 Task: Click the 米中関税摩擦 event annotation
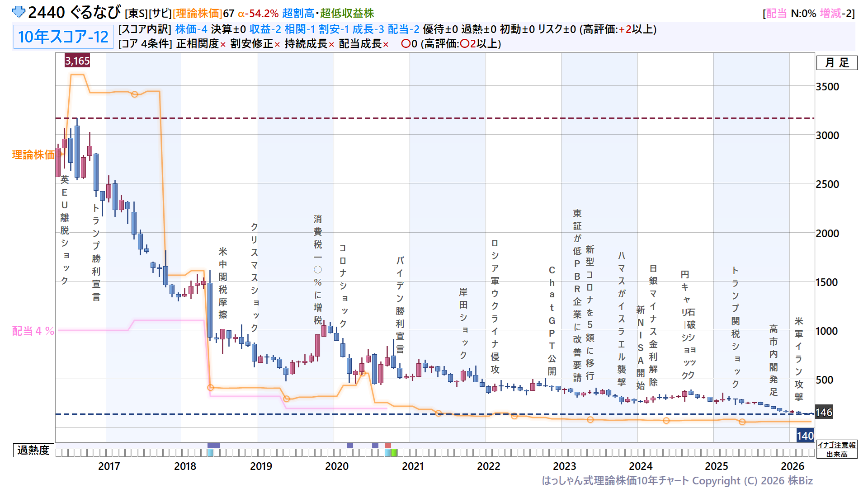[x=222, y=283]
